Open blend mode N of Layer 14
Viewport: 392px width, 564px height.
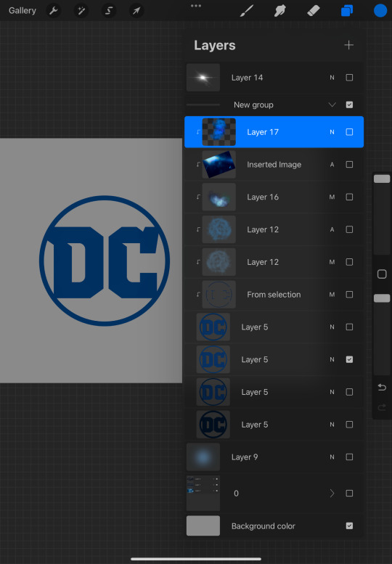click(x=332, y=78)
